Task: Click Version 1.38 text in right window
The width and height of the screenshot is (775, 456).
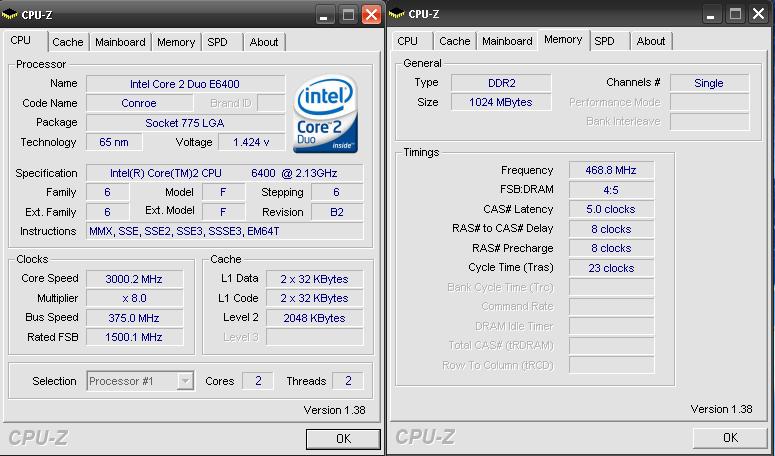Action: pos(721,409)
